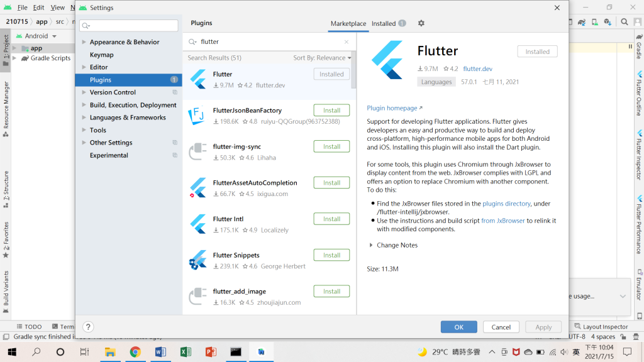Expand Languages & Frameworks settings
Screen dimensions: 644x362
pos(84,118)
